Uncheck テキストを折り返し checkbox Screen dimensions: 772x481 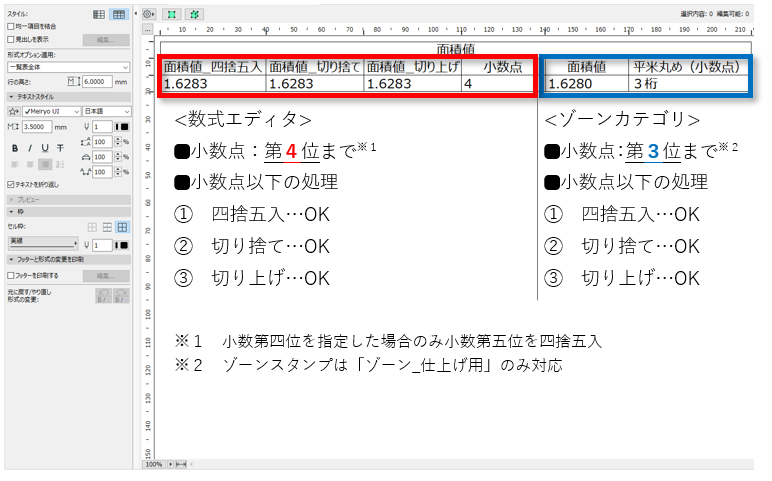click(11, 185)
